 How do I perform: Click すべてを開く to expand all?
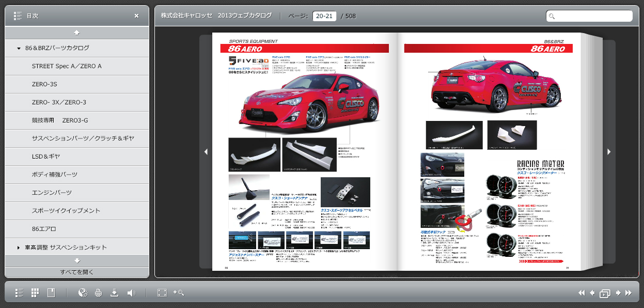click(77, 272)
